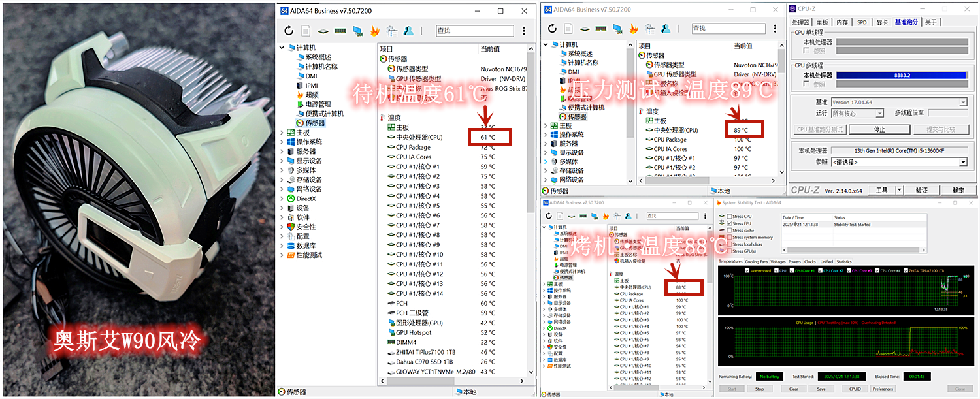Open the 运行 所有核心 dropdown in CPU-Z
The height and width of the screenshot is (399, 980).
[x=880, y=113]
